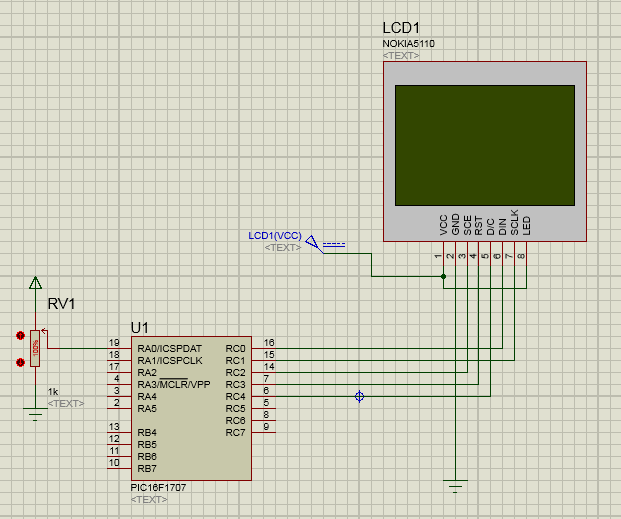621x519 pixels.
Task: Click the SCLK pin label on LCD
Action: click(x=514, y=222)
